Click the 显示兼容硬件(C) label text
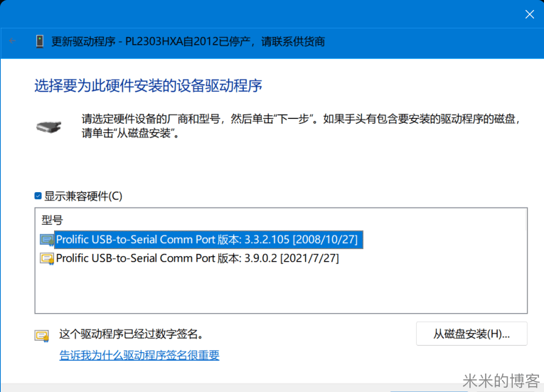The width and height of the screenshot is (544, 392). pos(83,196)
